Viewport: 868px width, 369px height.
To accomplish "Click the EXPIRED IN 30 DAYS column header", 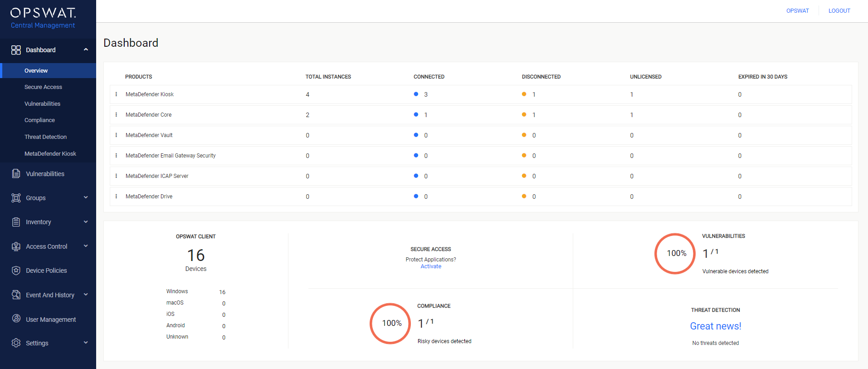I will coord(762,77).
